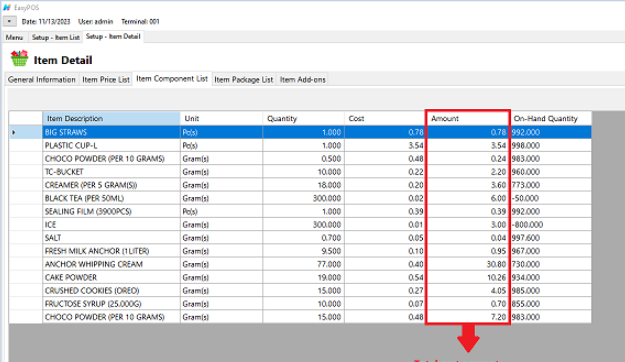Click the 4.05 amount for CRUSHED COOKIES
This screenshot has width=625, height=362.
coord(468,290)
